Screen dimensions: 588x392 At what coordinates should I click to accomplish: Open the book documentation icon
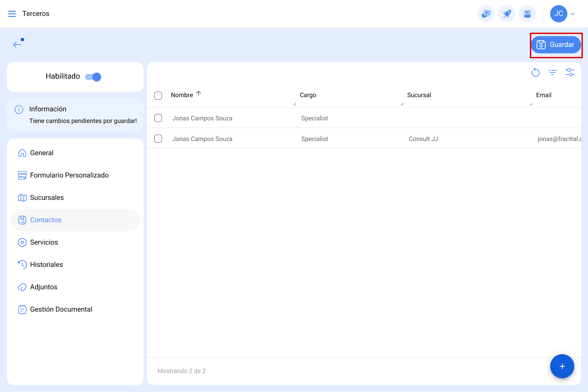point(527,14)
